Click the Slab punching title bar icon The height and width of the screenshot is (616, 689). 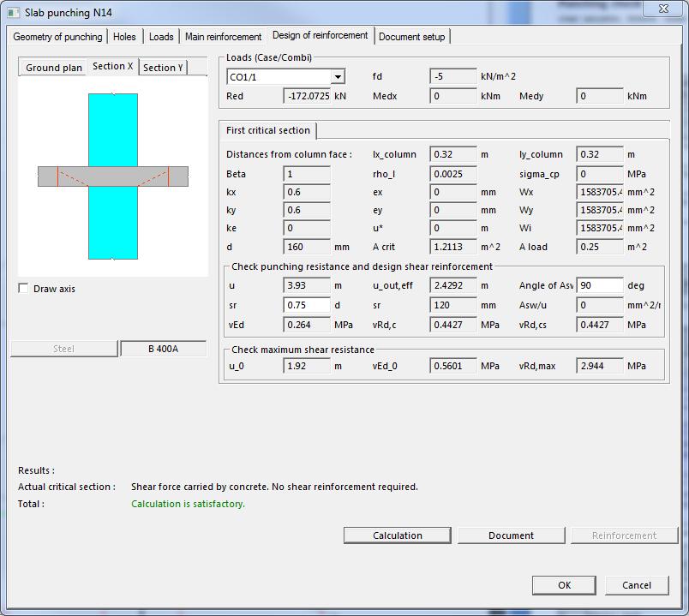coord(14,13)
